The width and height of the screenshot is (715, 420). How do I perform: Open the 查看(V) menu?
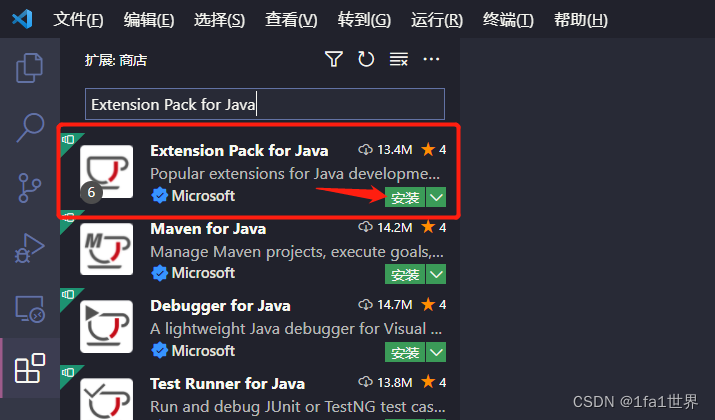[291, 20]
